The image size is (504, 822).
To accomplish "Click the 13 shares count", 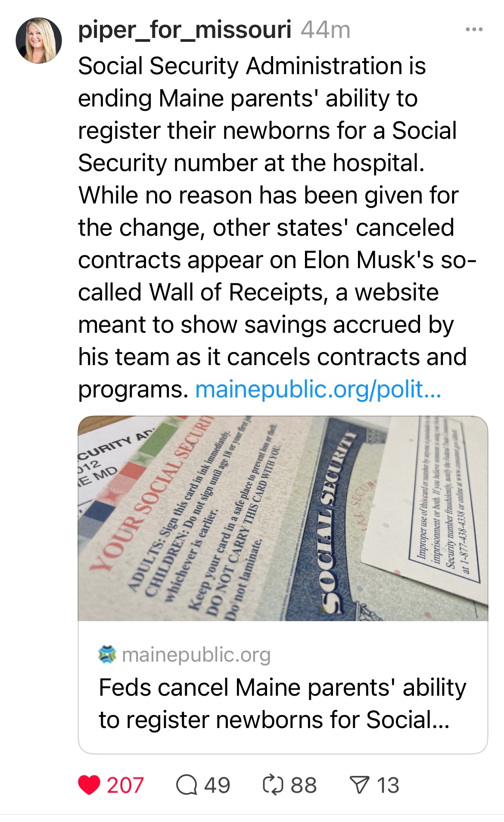I will pyautogui.click(x=388, y=785).
